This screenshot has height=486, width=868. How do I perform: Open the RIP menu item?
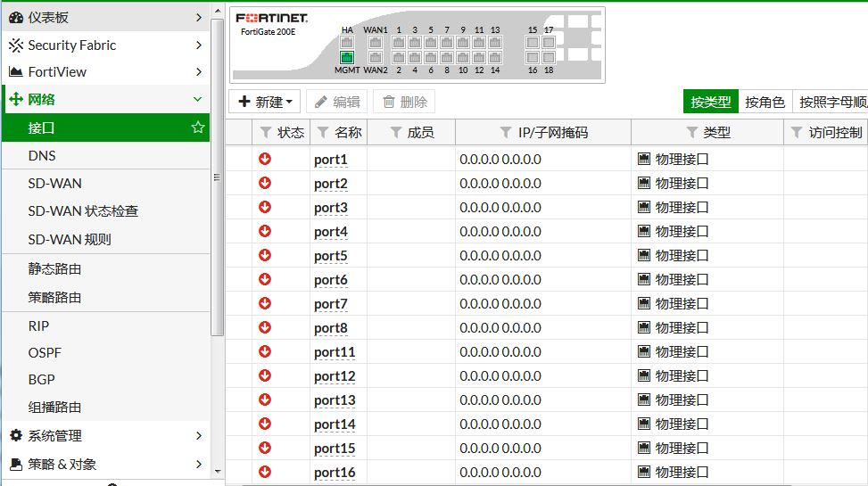tap(106, 326)
